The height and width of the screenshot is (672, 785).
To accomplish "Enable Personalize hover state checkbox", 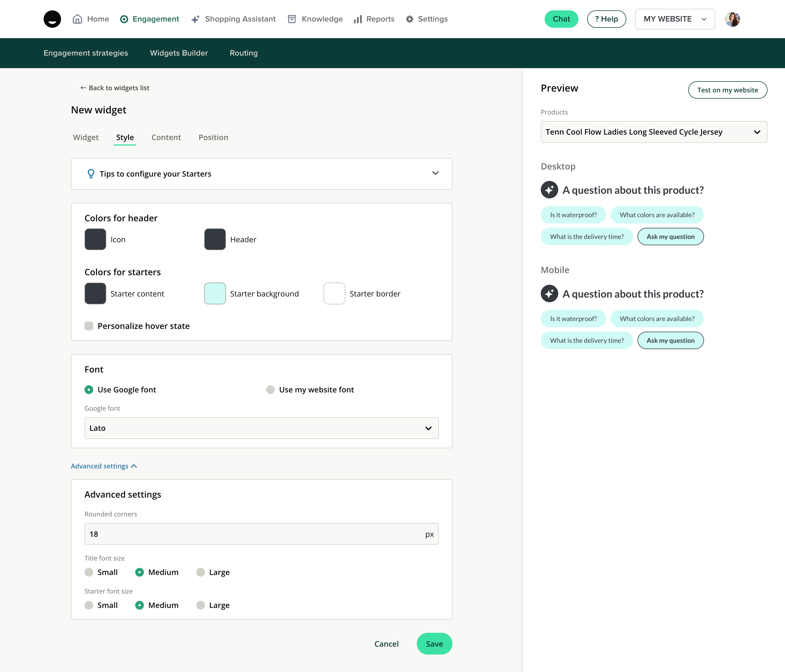I will [89, 326].
